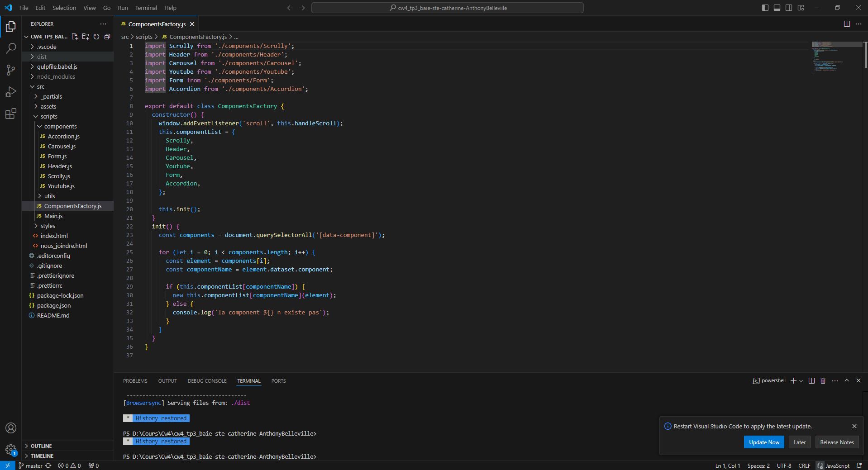This screenshot has height=470, width=868.
Task: Open Explorer views and more actions menu
Action: (103, 24)
